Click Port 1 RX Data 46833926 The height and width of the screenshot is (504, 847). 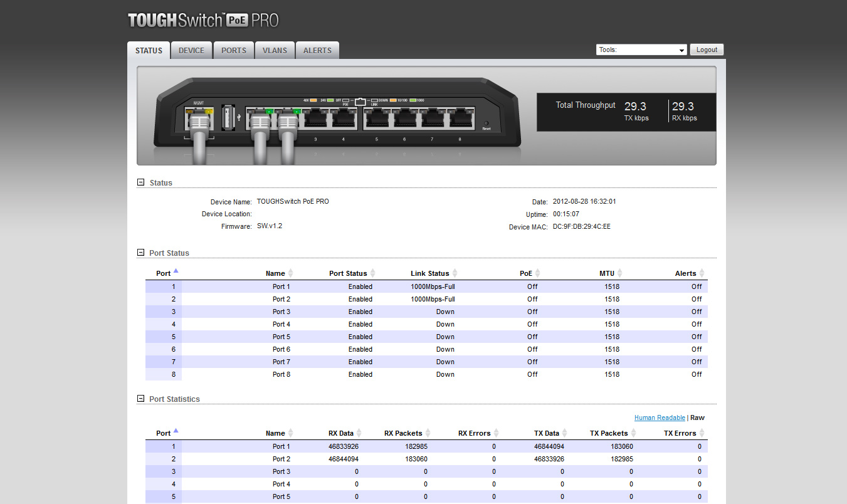click(x=344, y=446)
